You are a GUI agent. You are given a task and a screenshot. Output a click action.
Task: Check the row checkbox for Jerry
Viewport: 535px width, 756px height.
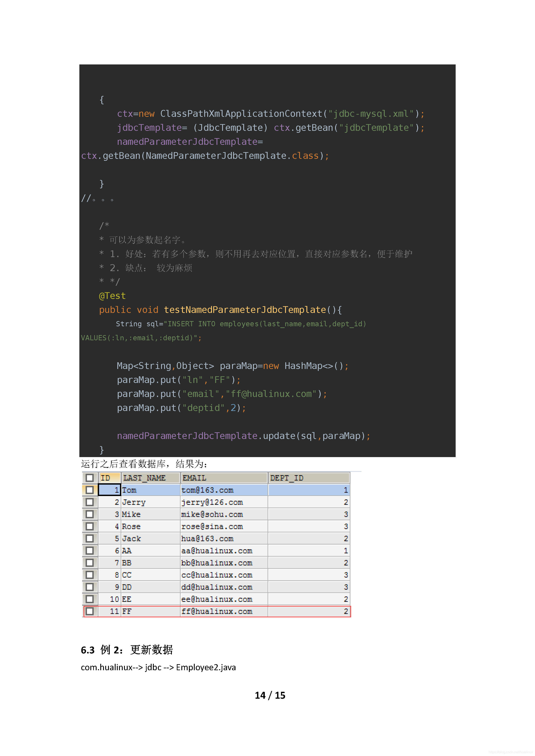point(89,502)
